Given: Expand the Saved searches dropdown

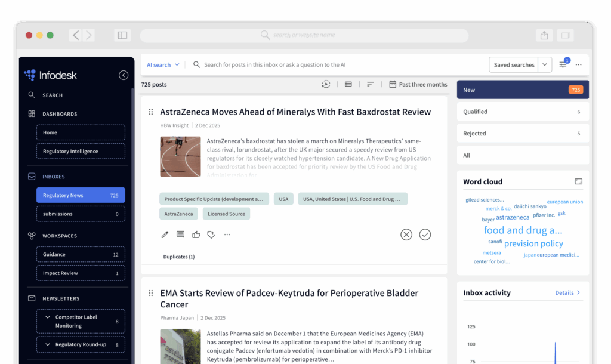Looking at the screenshot, I should 545,65.
